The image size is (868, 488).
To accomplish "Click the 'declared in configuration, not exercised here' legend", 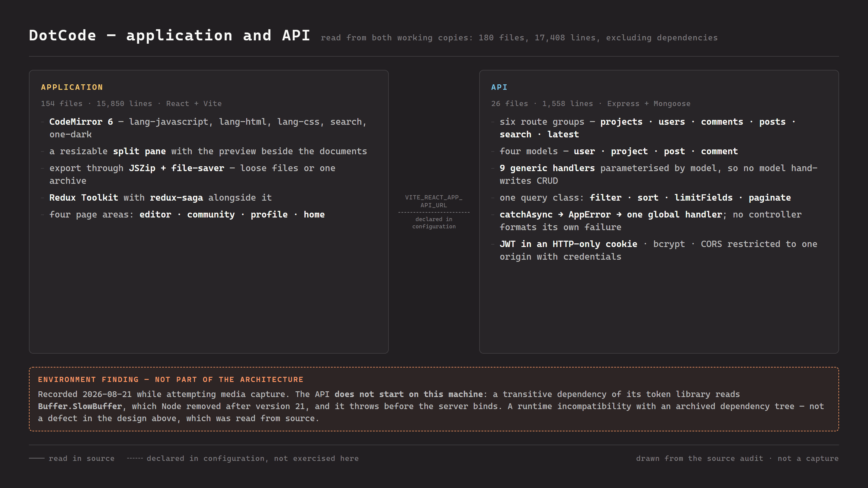I will click(x=243, y=458).
